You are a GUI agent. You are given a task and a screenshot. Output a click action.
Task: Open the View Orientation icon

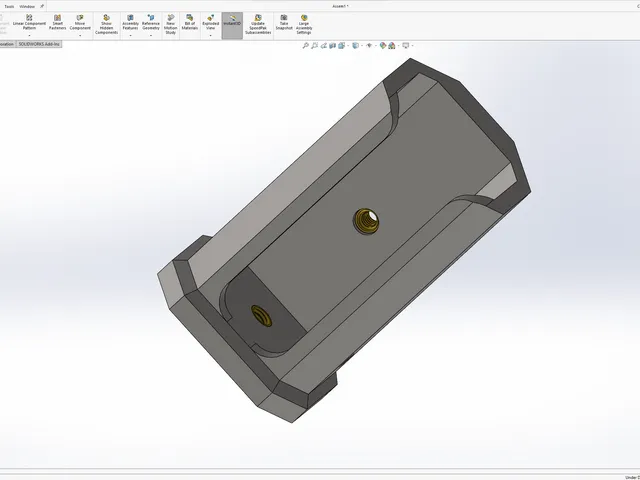click(342, 46)
